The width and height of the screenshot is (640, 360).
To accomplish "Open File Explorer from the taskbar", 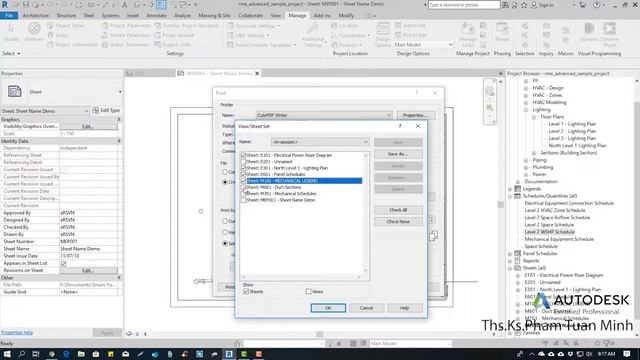I will click(x=81, y=354).
